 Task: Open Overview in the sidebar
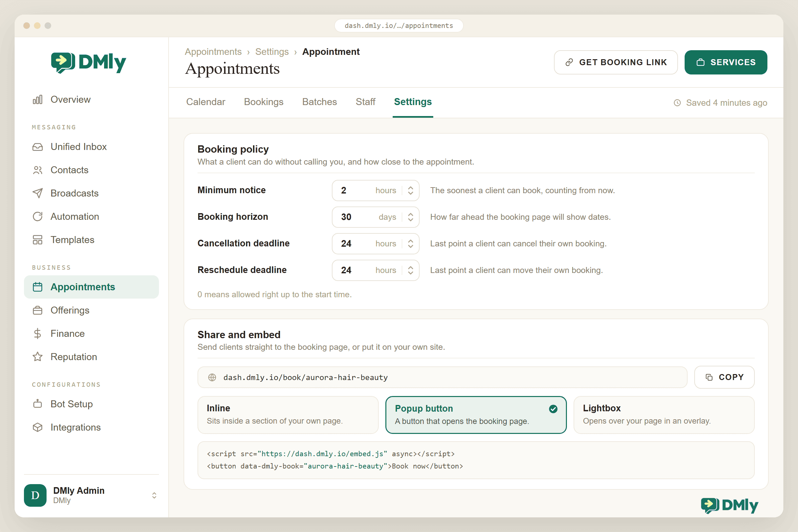coord(91,99)
